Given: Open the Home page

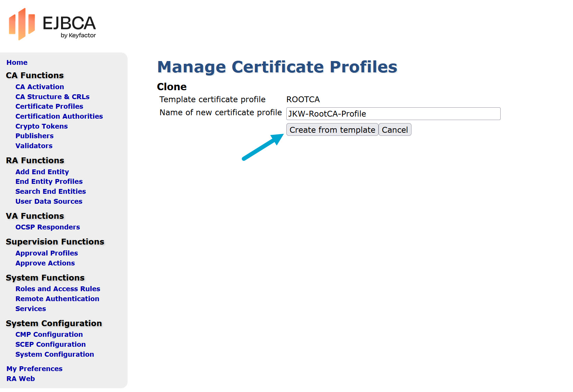Looking at the screenshot, I should (17, 62).
